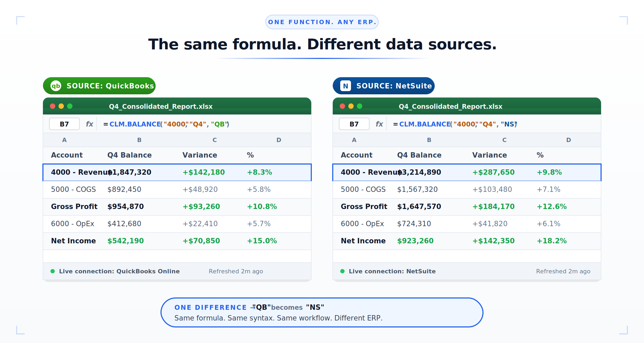This screenshot has width=644, height=343.
Task: Click the qb QuickBooks logo icon
Action: point(56,86)
